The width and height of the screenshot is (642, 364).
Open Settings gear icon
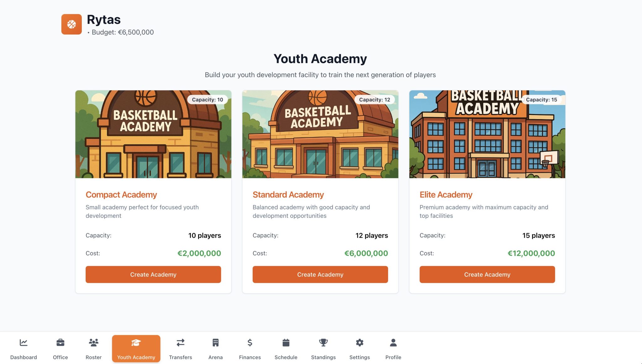coord(360,343)
